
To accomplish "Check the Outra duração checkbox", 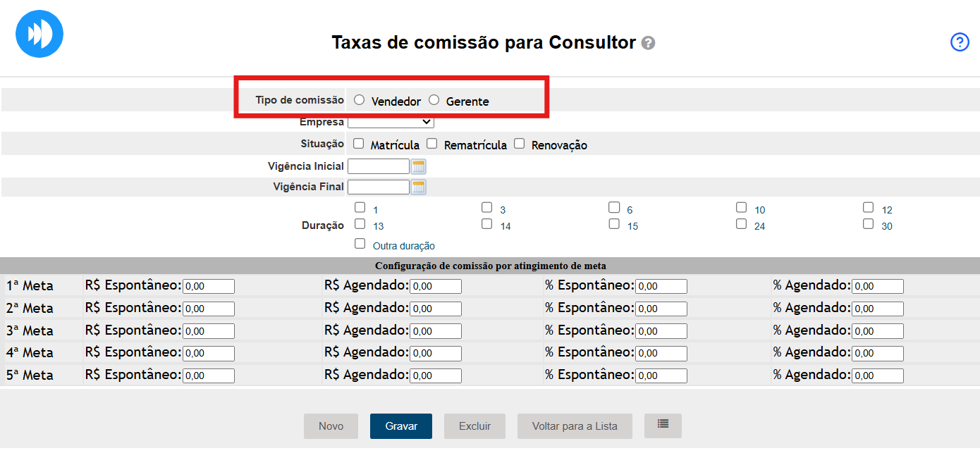I will click(x=360, y=244).
